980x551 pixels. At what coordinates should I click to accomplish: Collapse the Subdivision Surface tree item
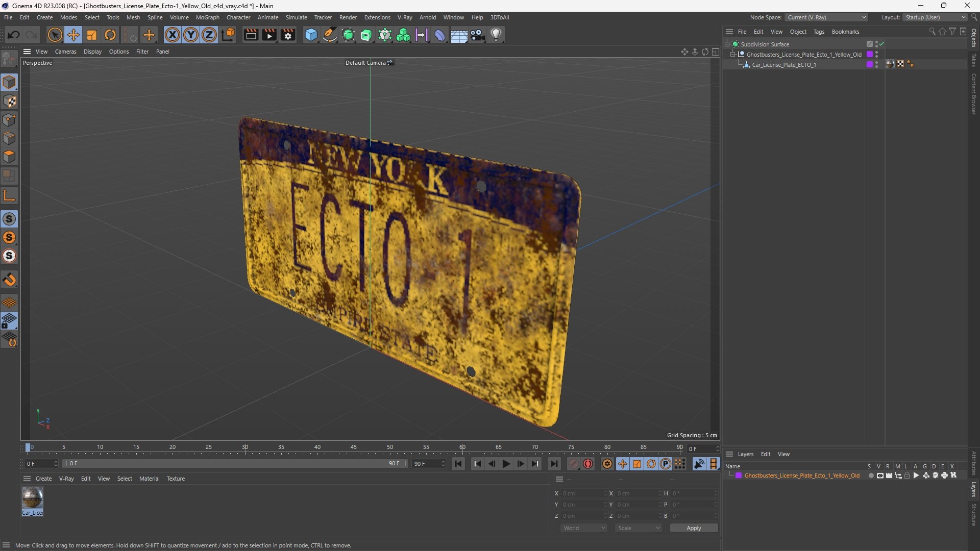[728, 44]
